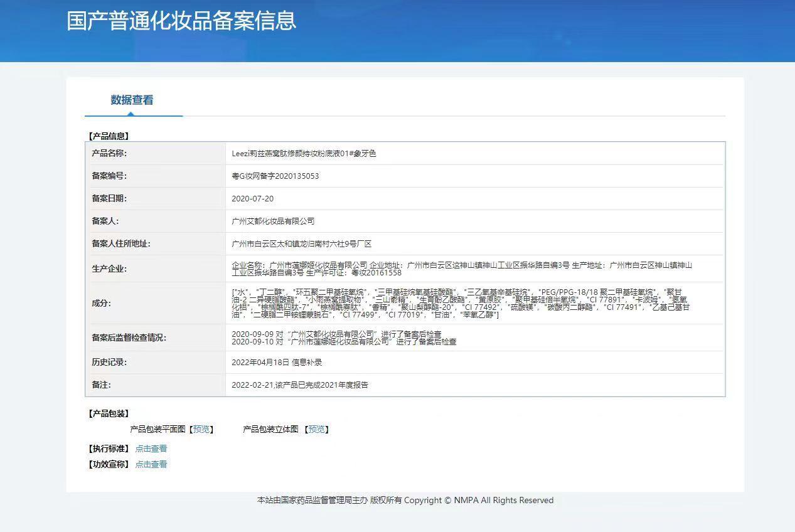795x532 pixels.
Task: Click the page title 国产普通化妆品备案信息
Action: tap(182, 21)
